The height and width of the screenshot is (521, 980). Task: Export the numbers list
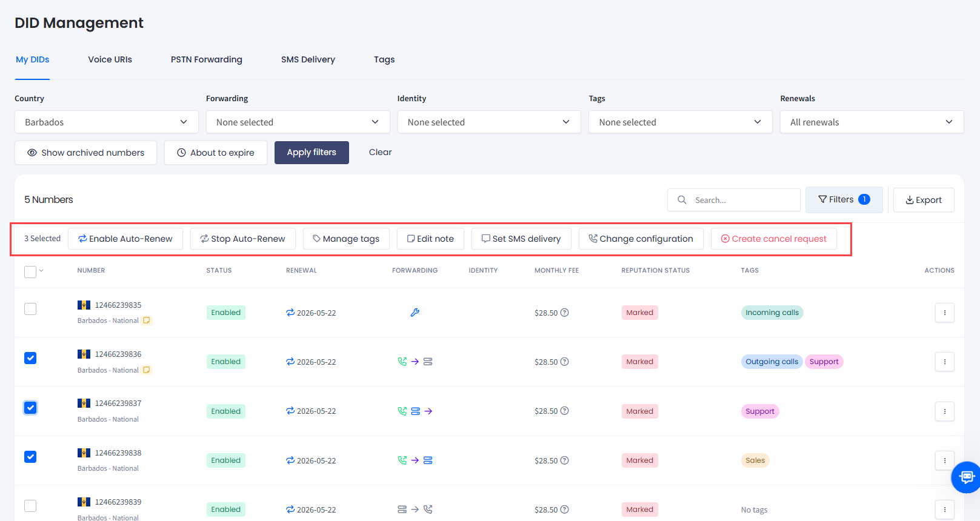(924, 200)
